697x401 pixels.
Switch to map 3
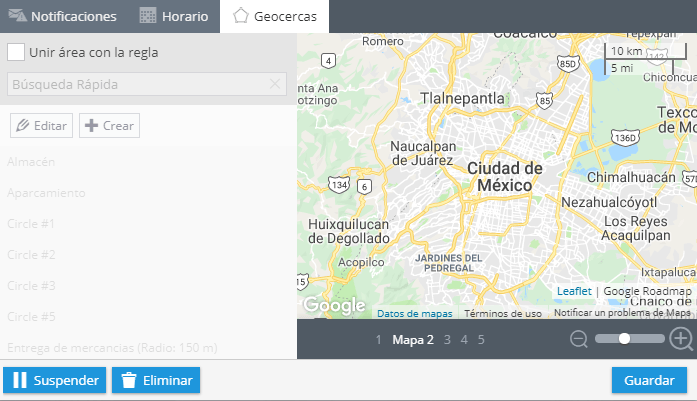point(447,340)
